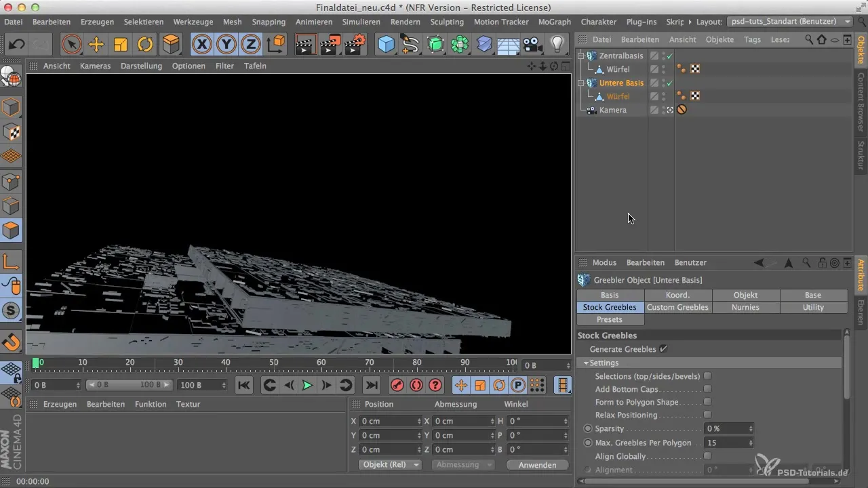Switch to Nurnies tab
Image resolution: width=868 pixels, height=488 pixels.
746,307
